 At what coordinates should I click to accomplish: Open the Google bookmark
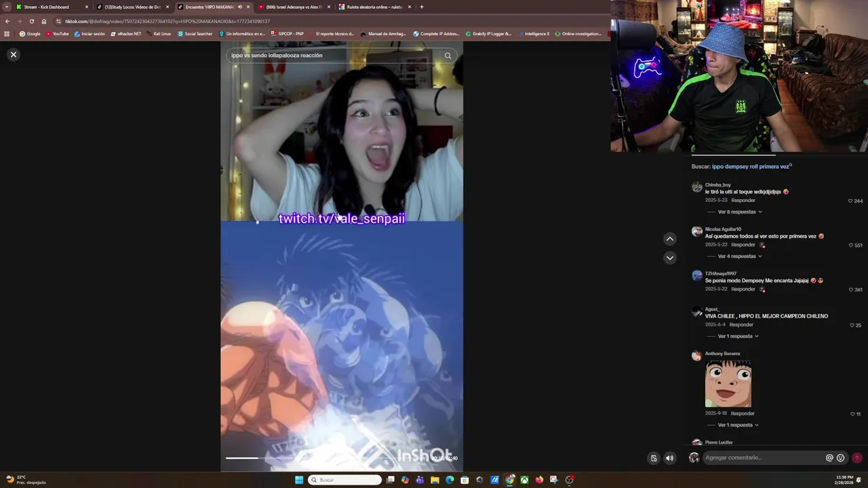pyautogui.click(x=30, y=33)
